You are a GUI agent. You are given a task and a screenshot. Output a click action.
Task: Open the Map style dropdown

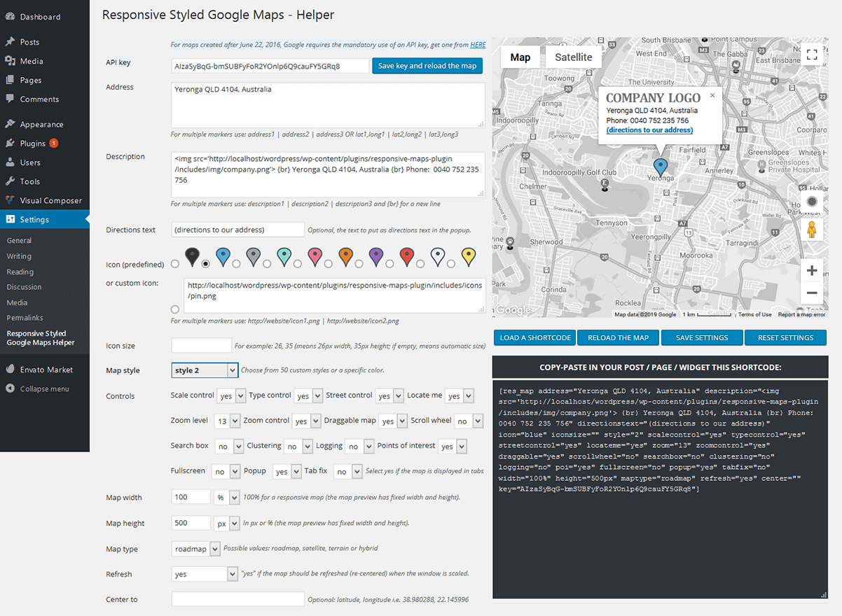pyautogui.click(x=204, y=370)
